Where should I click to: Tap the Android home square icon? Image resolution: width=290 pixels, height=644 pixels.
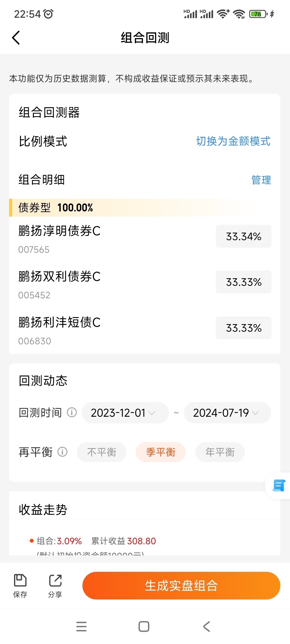[x=144, y=627]
